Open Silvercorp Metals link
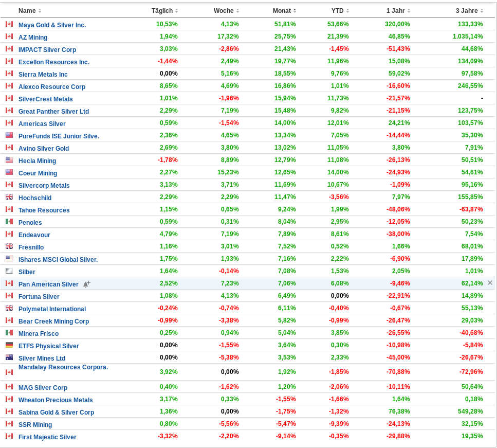The height and width of the screenshot is (448, 497). pos(44,186)
